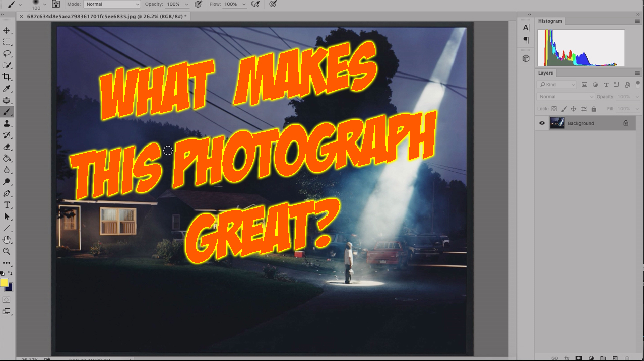Open the Paragraph panel icon
The image size is (644, 361).
tap(526, 40)
